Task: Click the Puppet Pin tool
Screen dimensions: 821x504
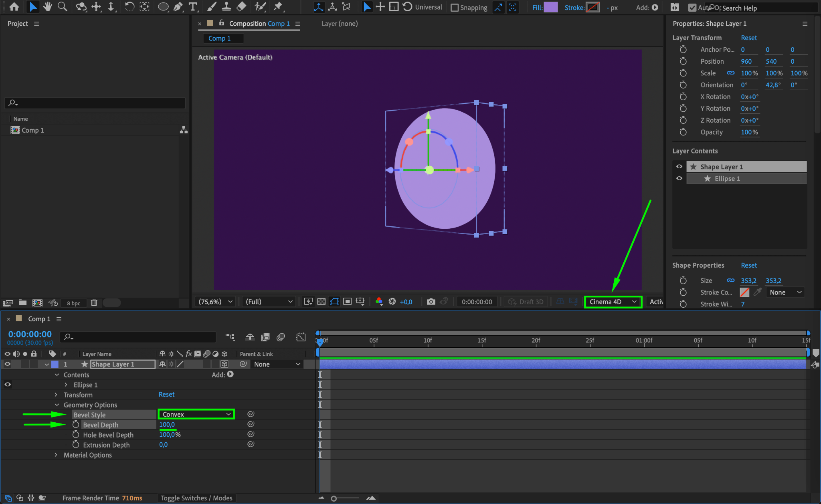Action: click(x=278, y=7)
